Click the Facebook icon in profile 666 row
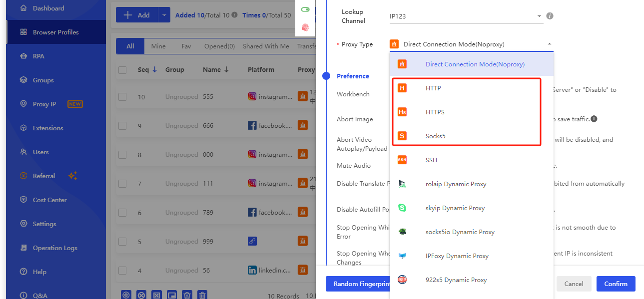 252,125
